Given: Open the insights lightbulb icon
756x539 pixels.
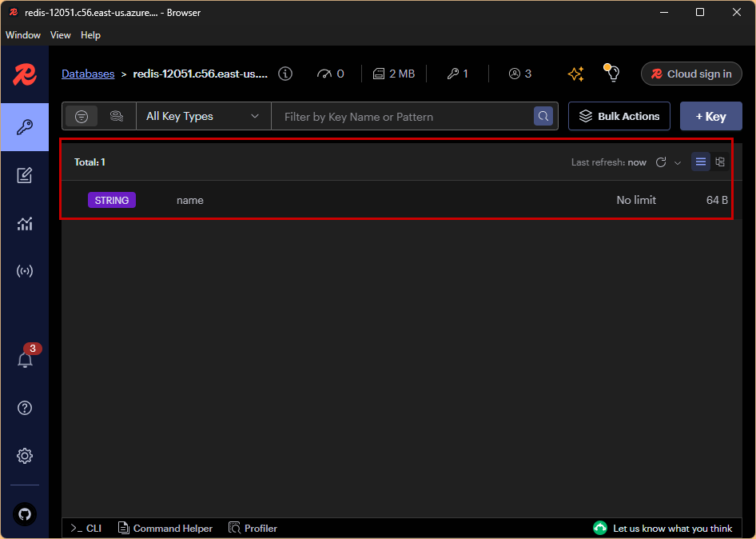Looking at the screenshot, I should pos(612,74).
